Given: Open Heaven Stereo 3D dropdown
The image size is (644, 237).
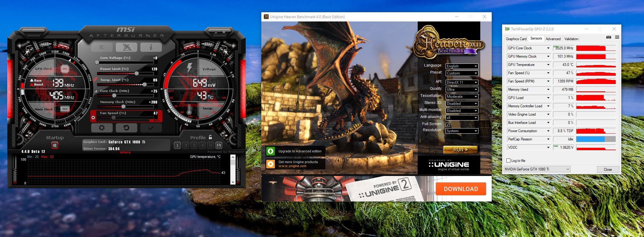Looking at the screenshot, I should [462, 104].
